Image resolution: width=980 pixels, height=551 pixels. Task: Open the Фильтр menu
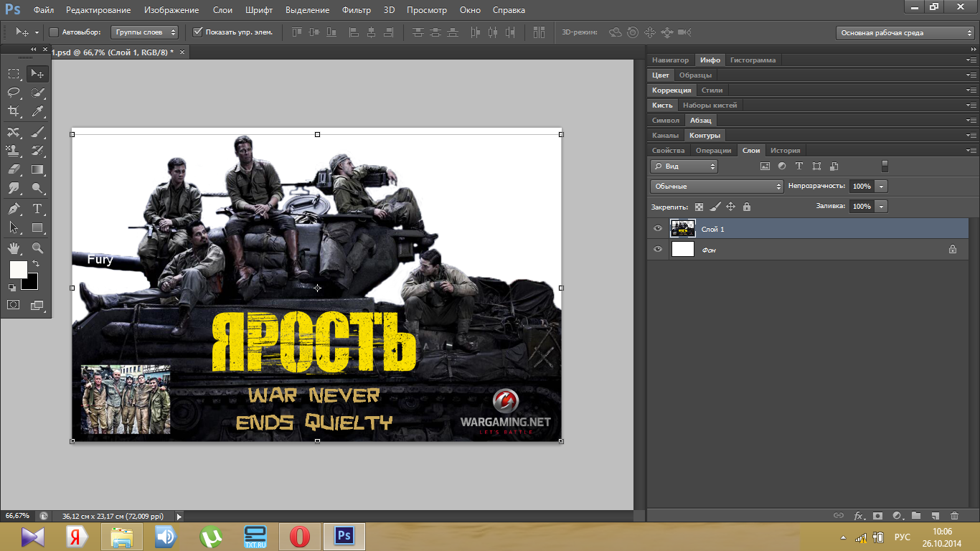356,10
